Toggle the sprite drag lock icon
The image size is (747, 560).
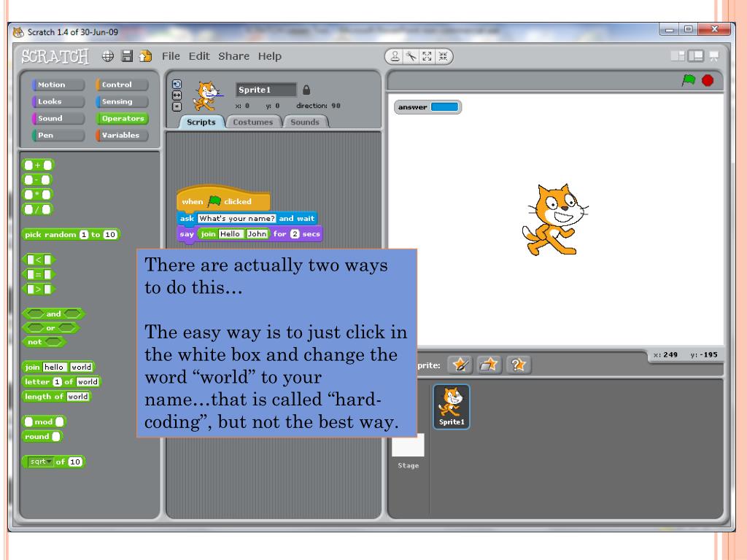(306, 90)
